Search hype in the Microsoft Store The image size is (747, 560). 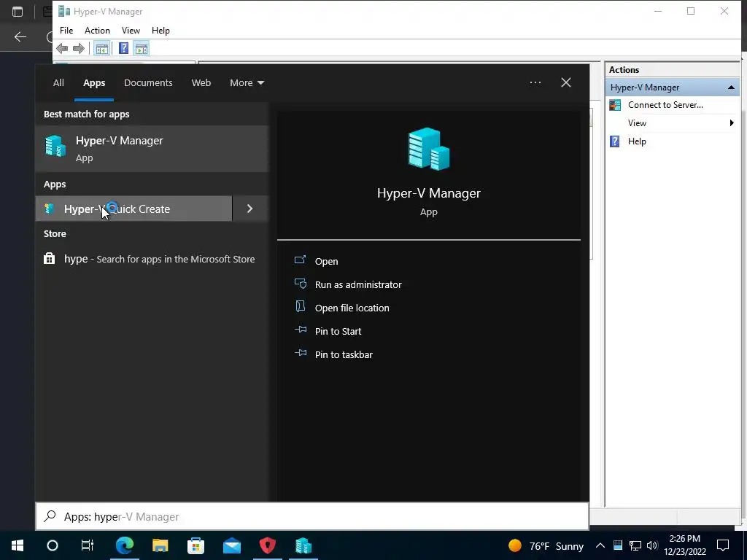pos(152,259)
